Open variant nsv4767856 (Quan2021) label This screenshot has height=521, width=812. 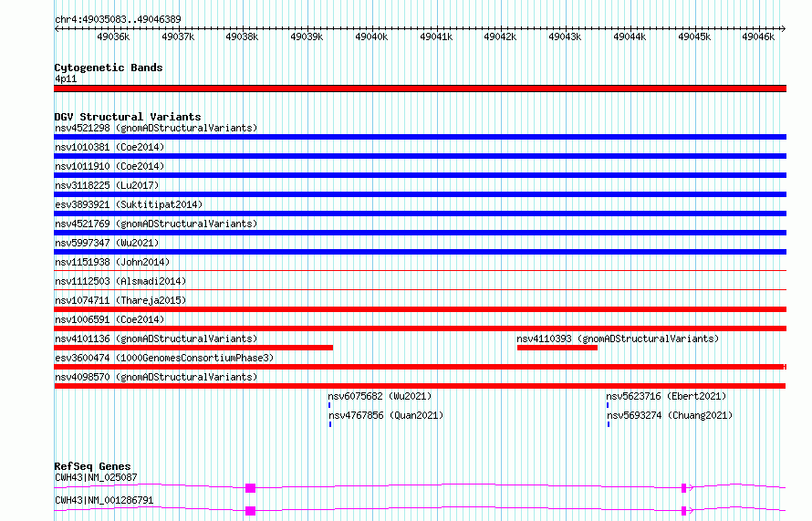coord(386,415)
